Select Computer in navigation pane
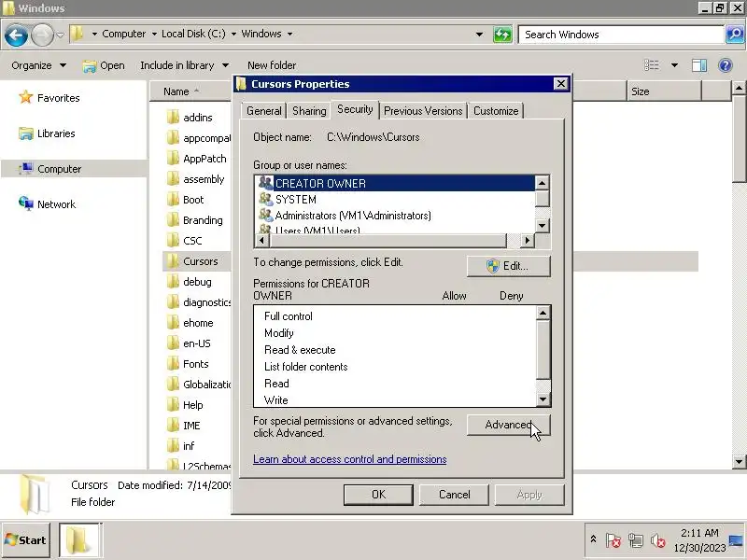This screenshot has height=560, width=747. coord(50,169)
